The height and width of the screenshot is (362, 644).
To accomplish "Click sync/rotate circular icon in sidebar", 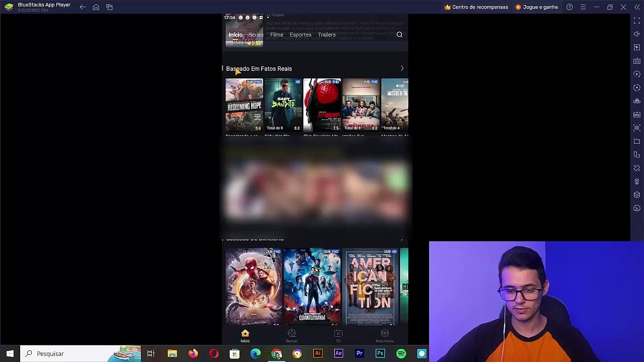I will click(x=637, y=87).
